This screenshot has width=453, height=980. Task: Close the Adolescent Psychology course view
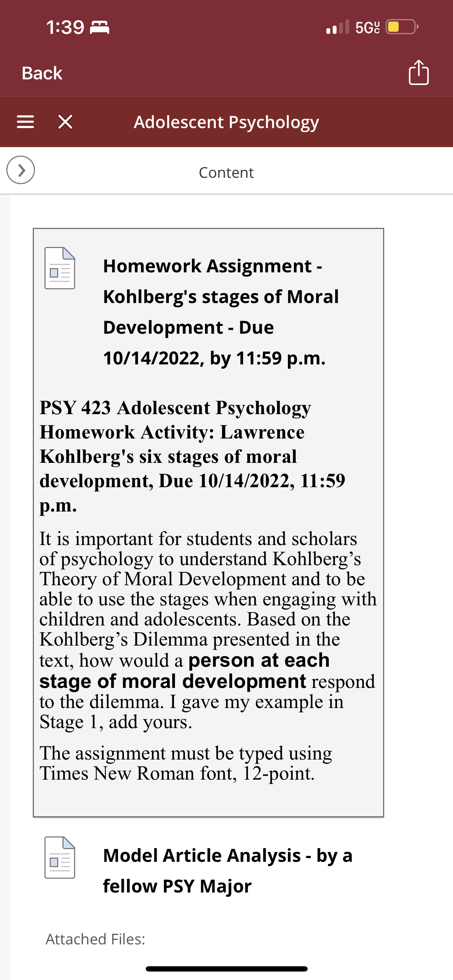pos(65,122)
